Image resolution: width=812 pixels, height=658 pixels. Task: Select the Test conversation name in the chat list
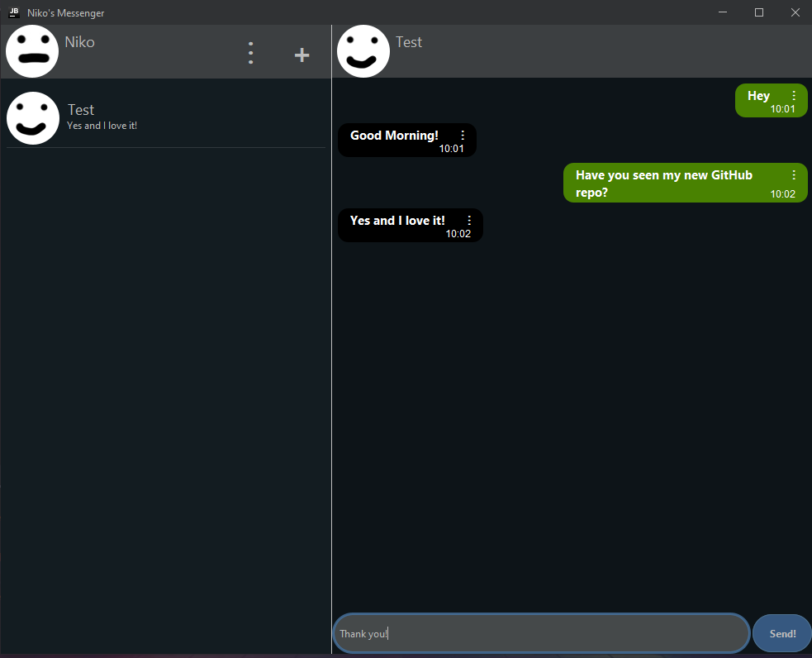(x=81, y=110)
